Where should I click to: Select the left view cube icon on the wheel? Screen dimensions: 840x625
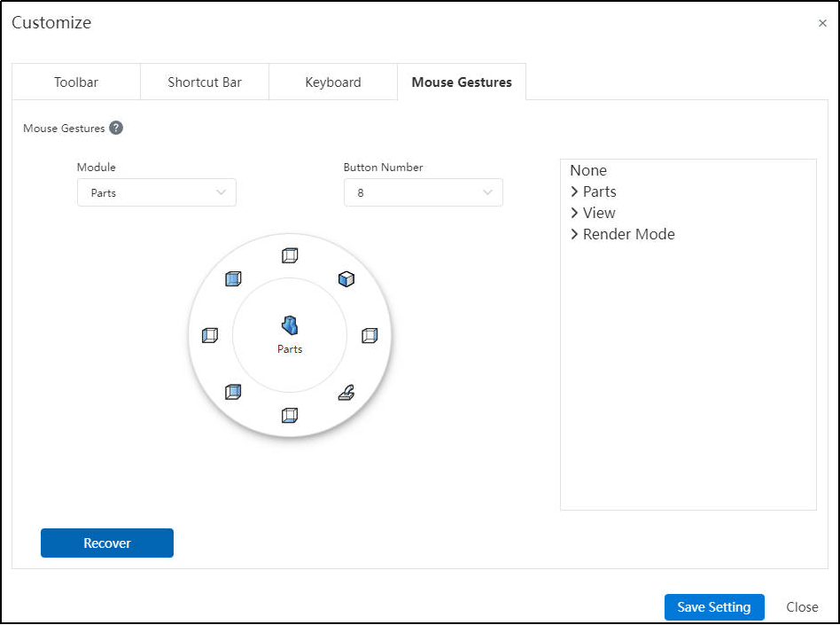[209, 335]
